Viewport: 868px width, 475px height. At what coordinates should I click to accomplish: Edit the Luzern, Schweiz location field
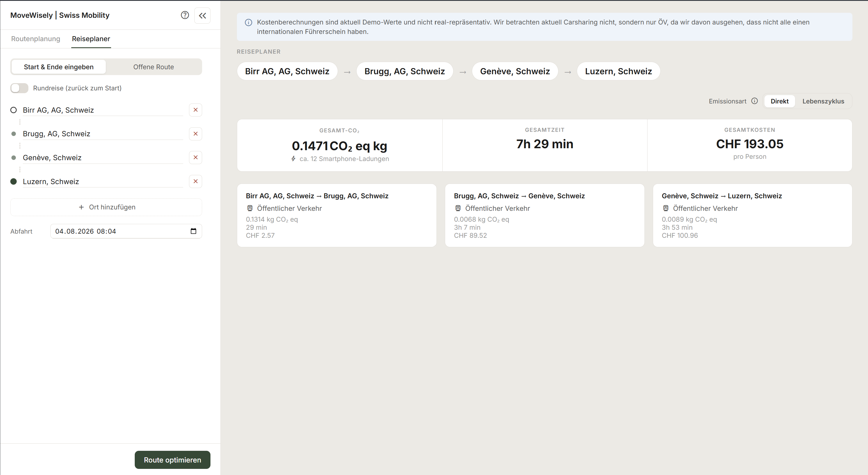pyautogui.click(x=103, y=181)
